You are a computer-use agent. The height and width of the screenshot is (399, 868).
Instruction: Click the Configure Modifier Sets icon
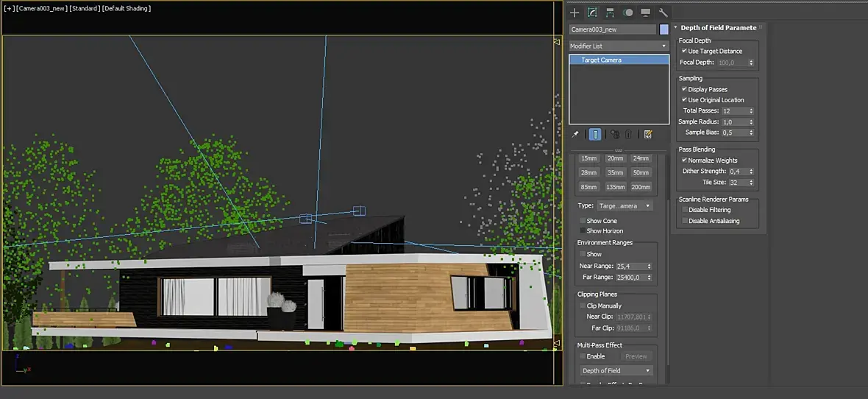648,134
